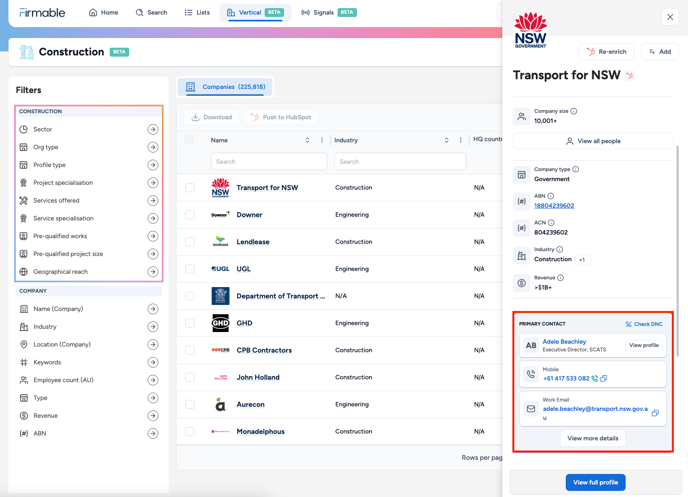Close the Transport for NSW panel

670,17
